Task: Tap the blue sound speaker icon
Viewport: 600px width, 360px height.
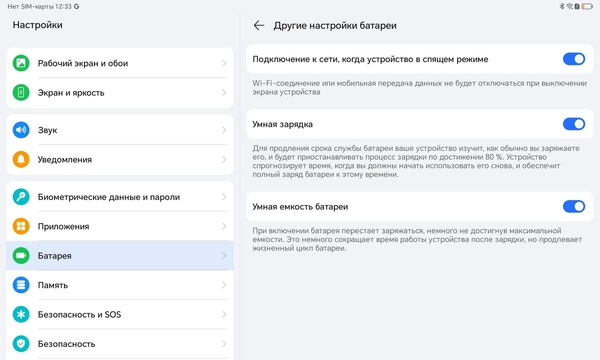Action: 21,130
